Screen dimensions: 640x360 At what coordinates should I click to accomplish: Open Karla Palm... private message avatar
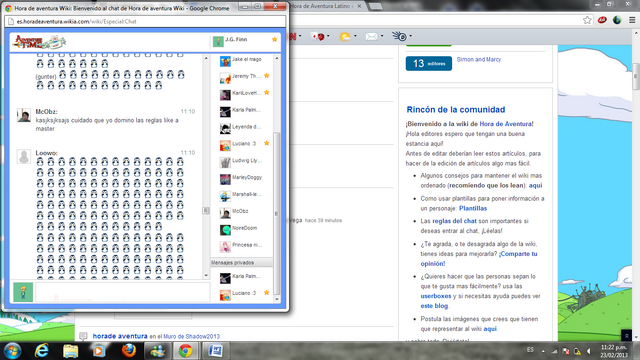click(225, 278)
